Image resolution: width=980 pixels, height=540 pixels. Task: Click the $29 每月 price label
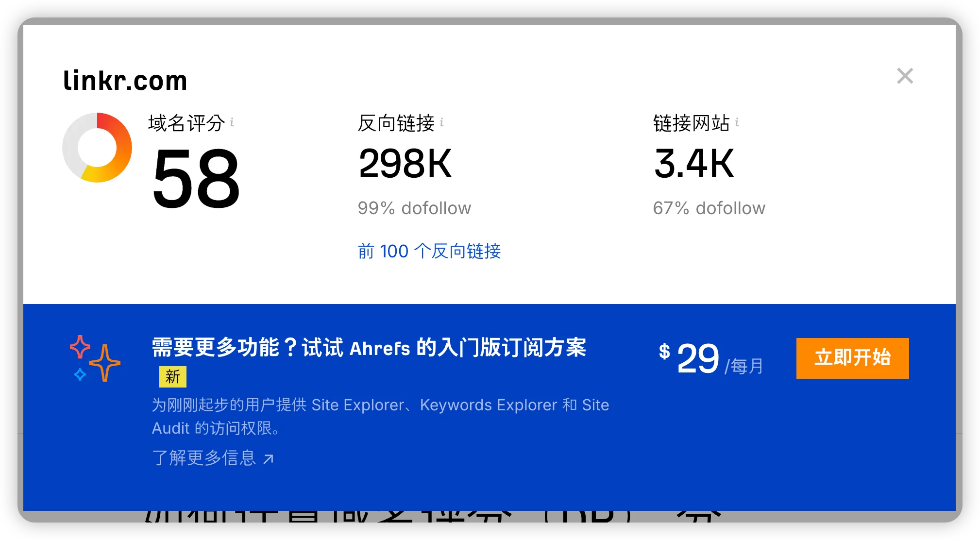(x=710, y=359)
